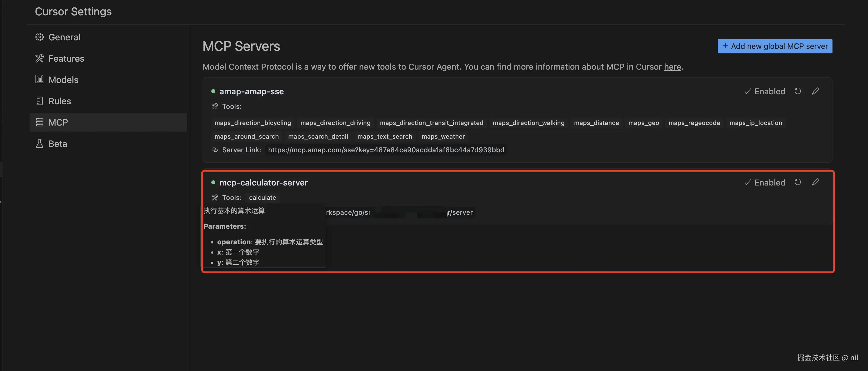Refresh the amap-amap-sse server
868x371 pixels.
(x=797, y=91)
